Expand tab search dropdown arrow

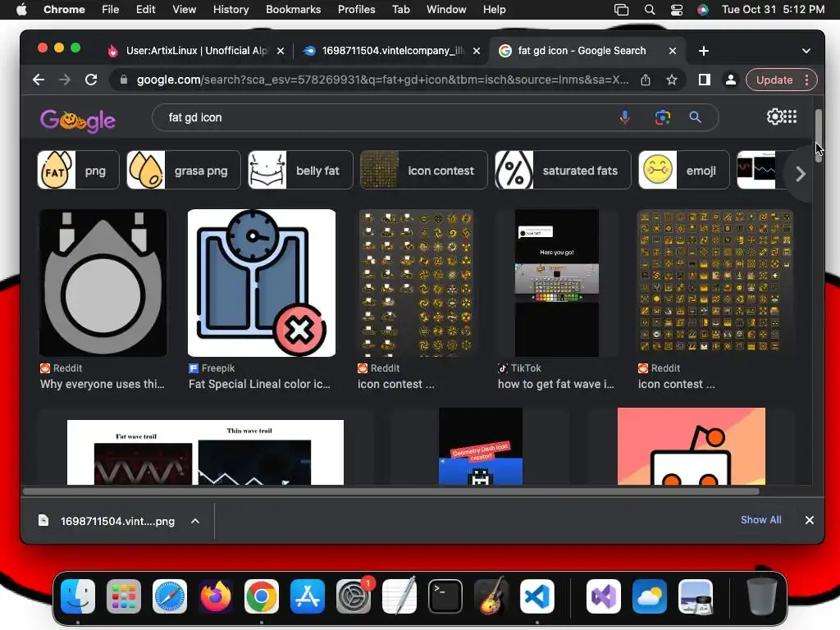coord(806,51)
